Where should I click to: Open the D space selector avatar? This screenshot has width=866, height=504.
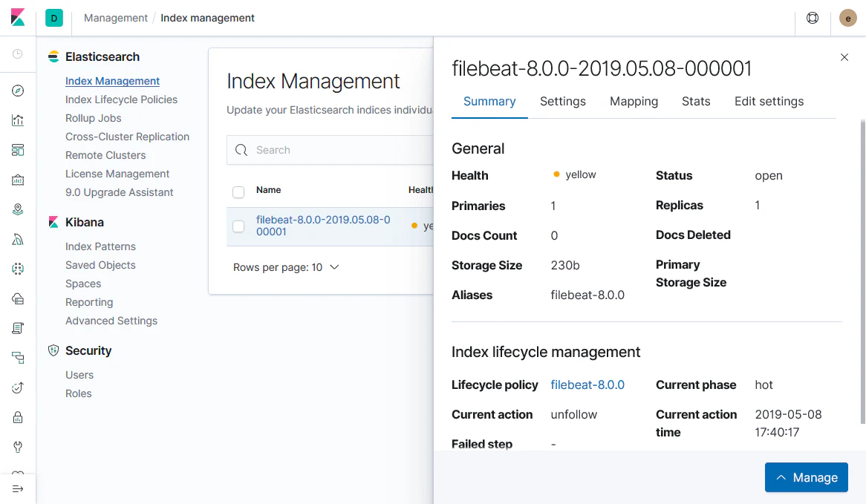pos(54,18)
